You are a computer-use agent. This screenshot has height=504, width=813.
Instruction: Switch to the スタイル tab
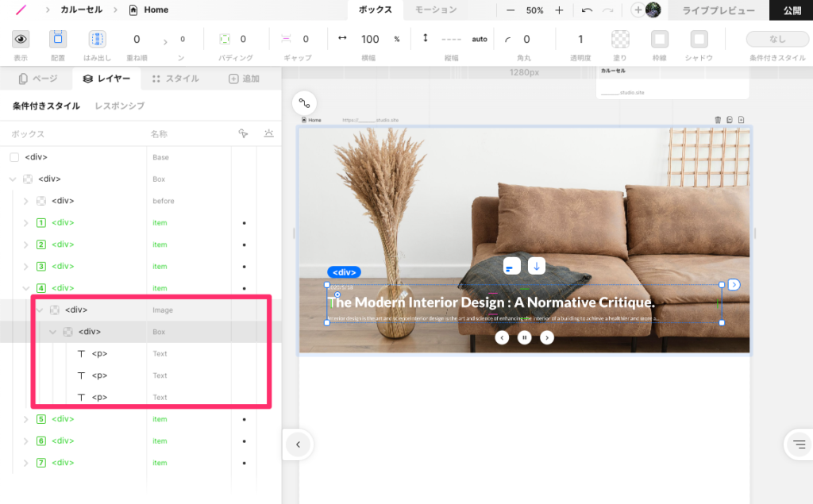175,79
